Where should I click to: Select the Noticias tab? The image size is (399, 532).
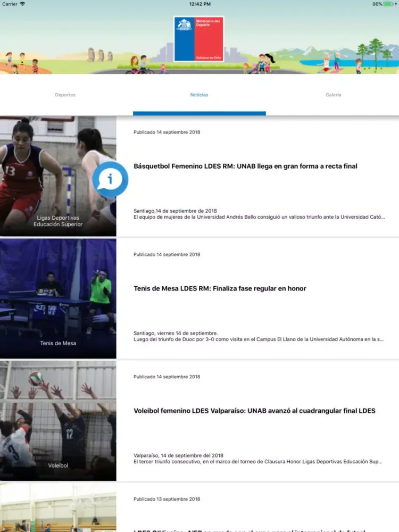click(199, 95)
